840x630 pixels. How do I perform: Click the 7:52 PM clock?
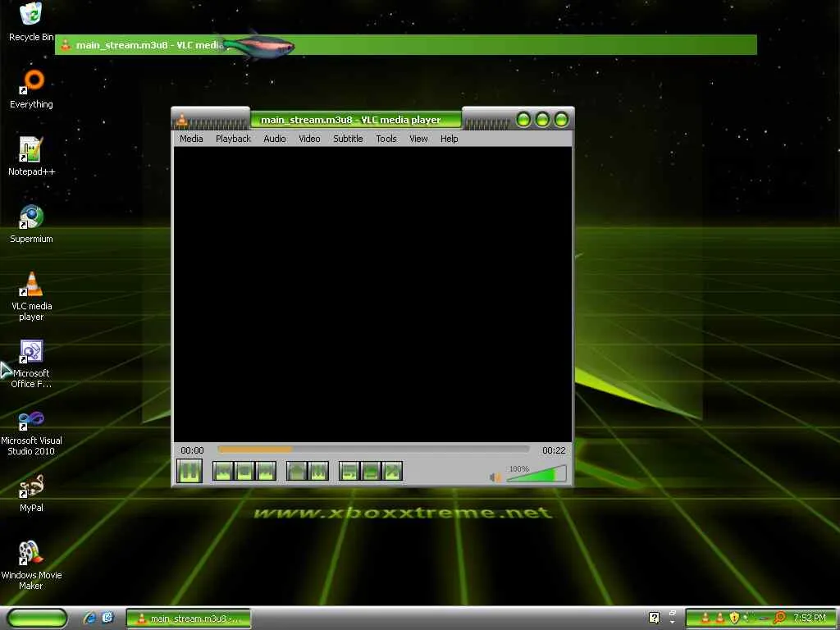pyautogui.click(x=810, y=619)
